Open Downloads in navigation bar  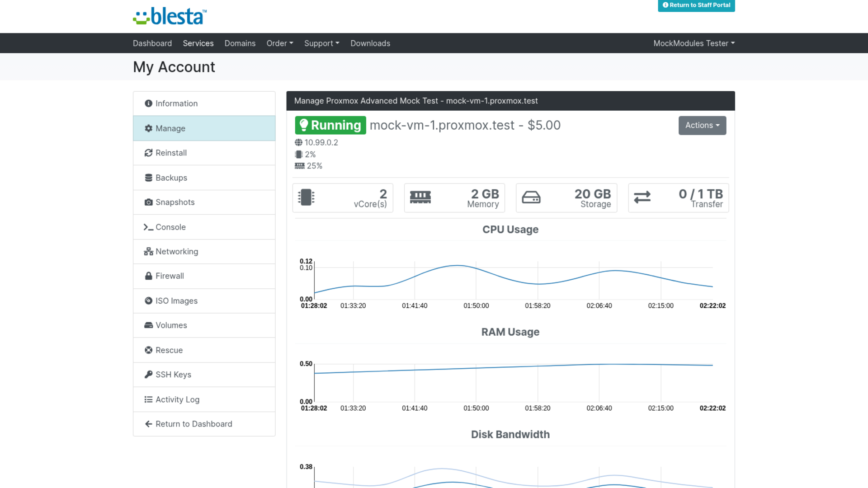pyautogui.click(x=370, y=43)
